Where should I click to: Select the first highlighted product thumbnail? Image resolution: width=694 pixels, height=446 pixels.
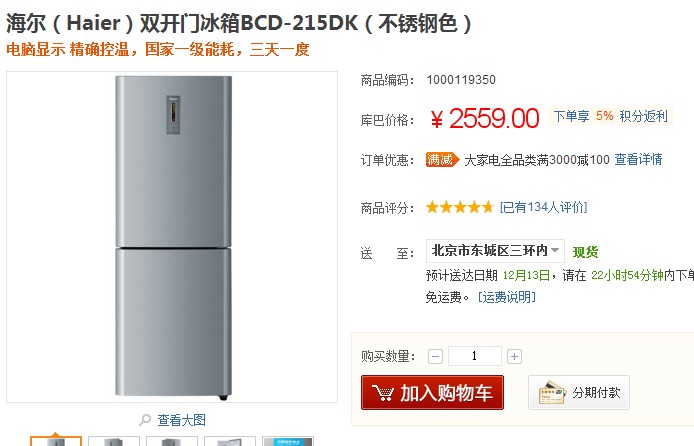coord(56,441)
